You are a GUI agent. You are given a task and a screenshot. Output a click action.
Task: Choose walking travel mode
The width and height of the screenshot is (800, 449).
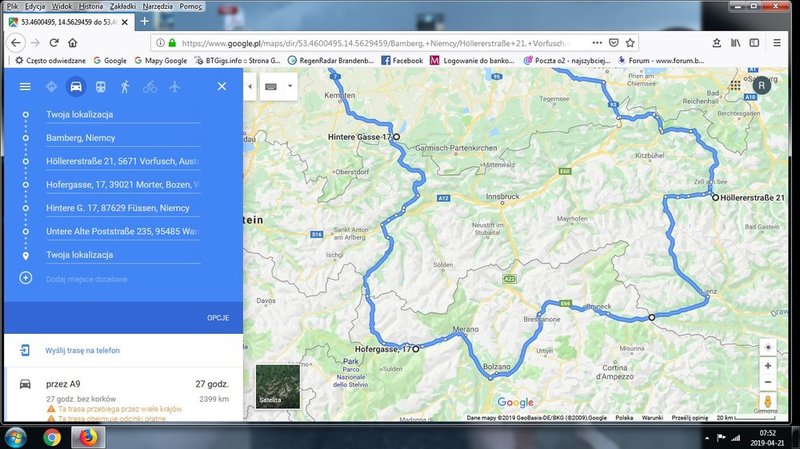(125, 87)
